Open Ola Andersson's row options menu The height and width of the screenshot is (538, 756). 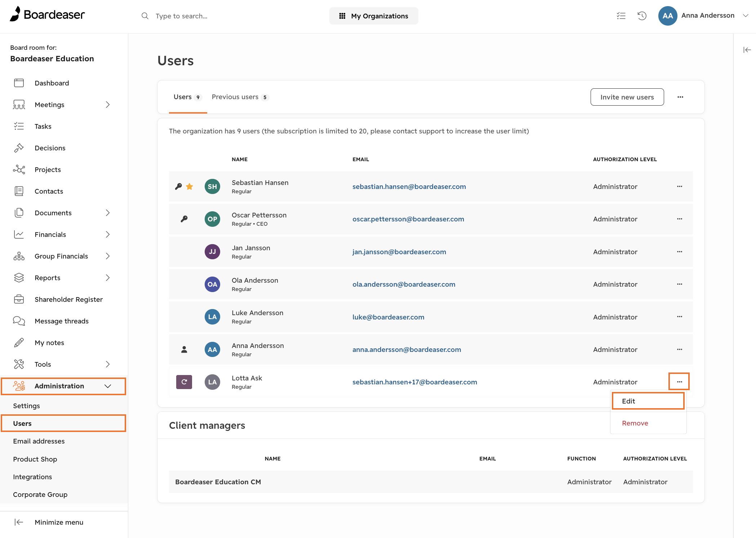[x=680, y=284]
